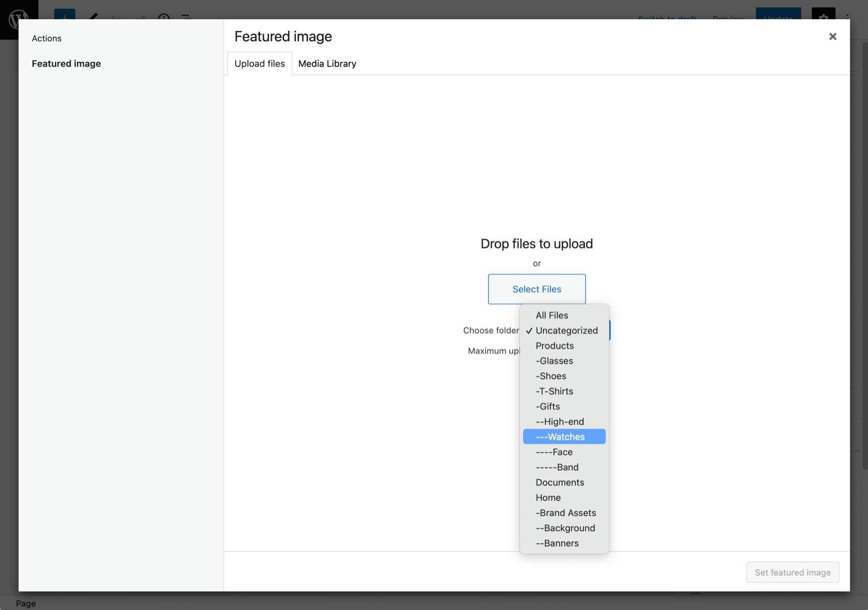This screenshot has width=868, height=610.
Task: Select the -Glasses folder option
Action: point(564,361)
